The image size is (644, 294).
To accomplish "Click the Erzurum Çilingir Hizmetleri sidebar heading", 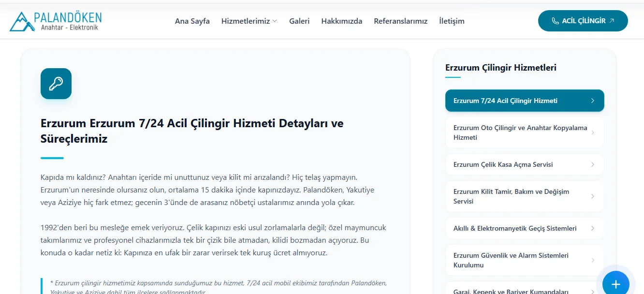I will pyautogui.click(x=501, y=68).
